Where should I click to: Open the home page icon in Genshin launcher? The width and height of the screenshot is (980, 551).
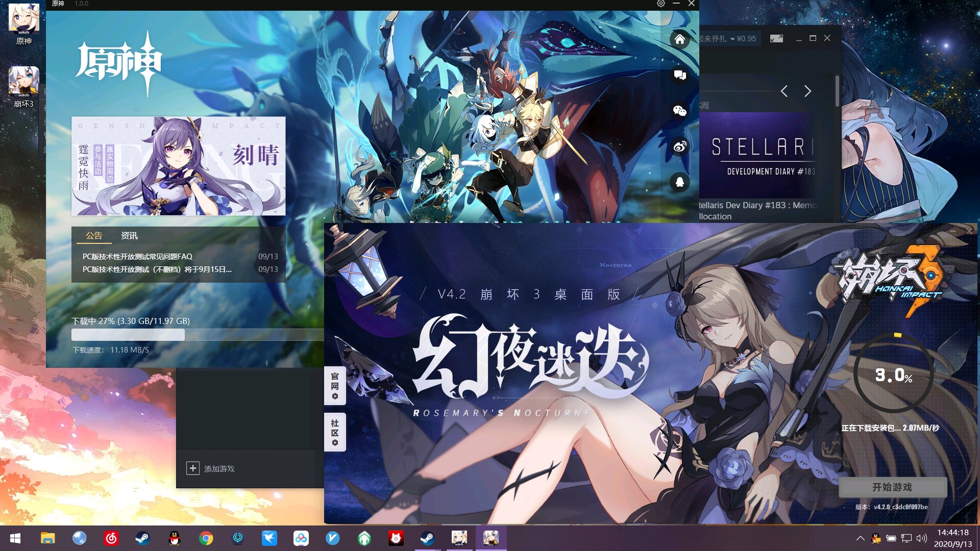click(680, 39)
